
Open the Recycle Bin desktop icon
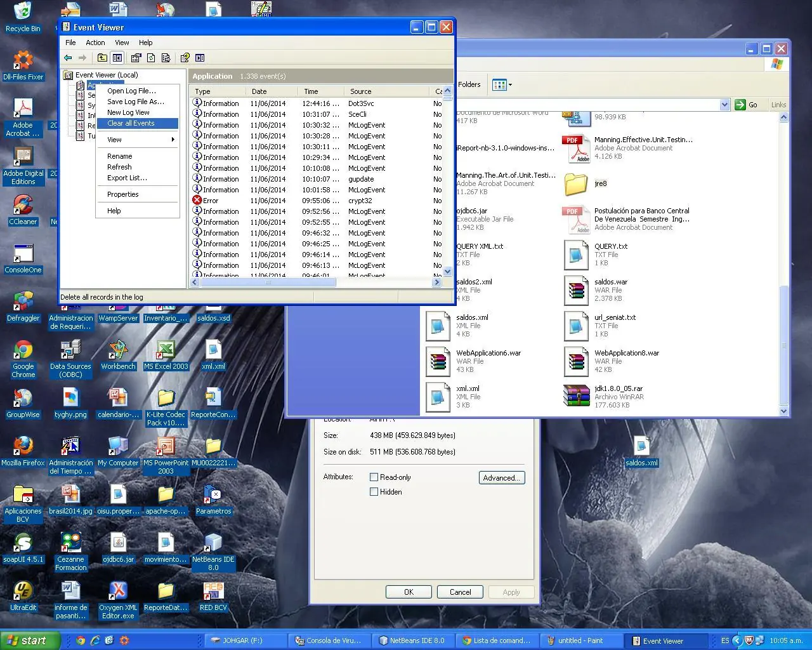point(23,17)
